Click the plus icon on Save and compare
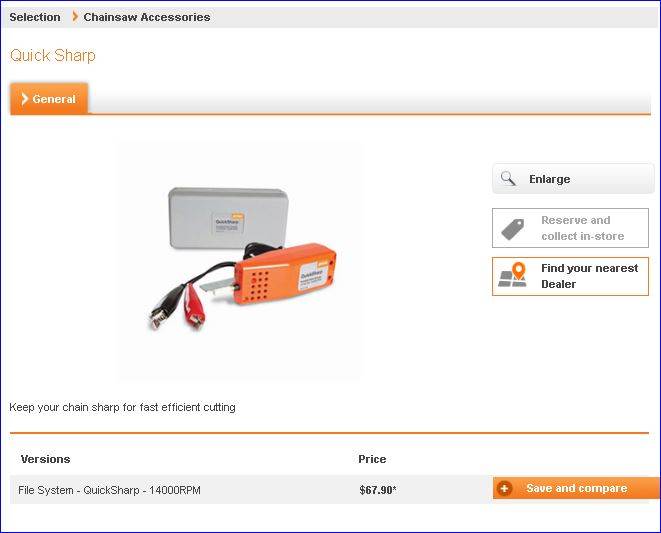 coord(505,489)
